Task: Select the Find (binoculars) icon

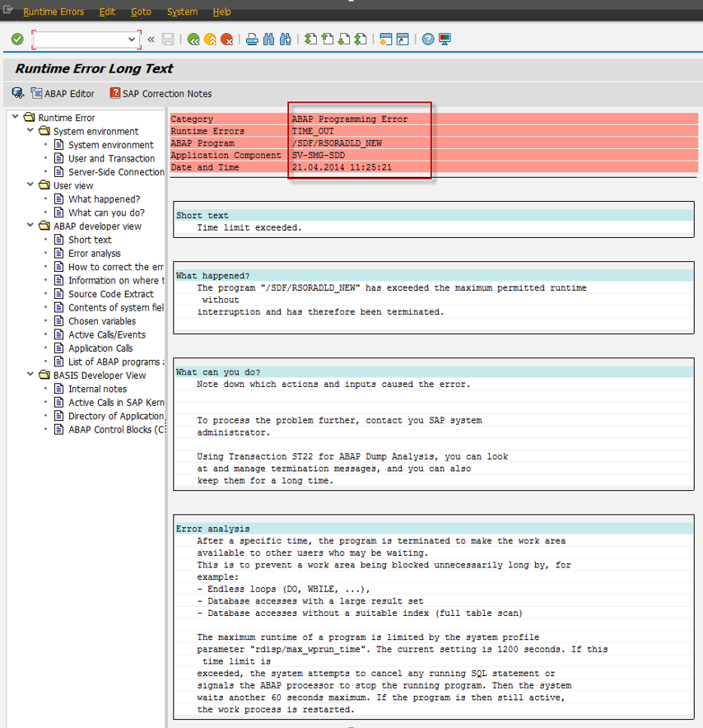Action: (268, 39)
